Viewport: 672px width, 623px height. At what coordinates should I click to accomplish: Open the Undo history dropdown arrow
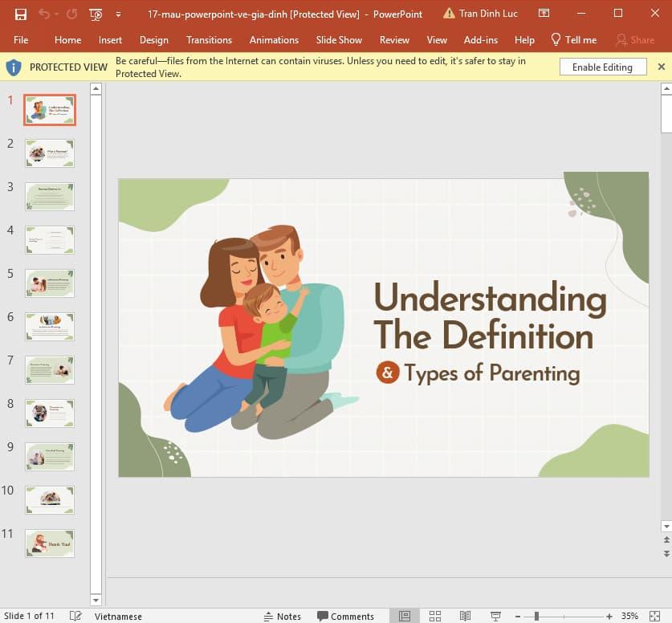coord(56,14)
